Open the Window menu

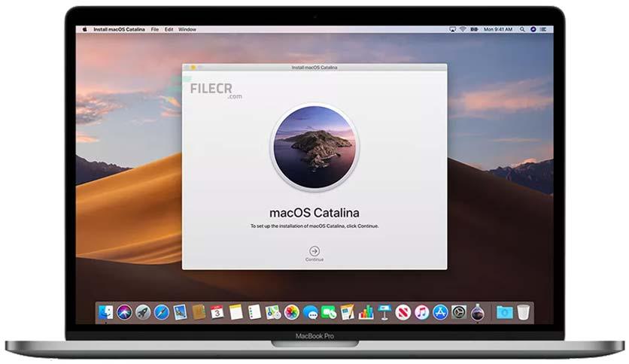point(187,29)
